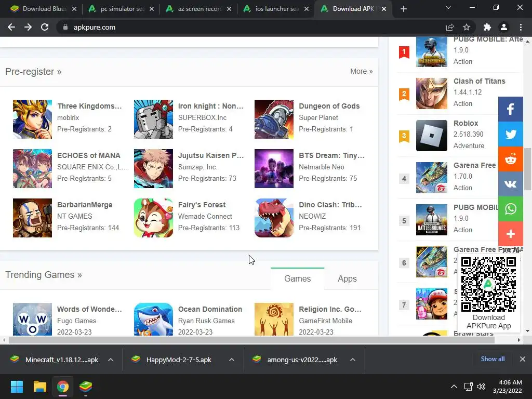Click the share page icon in address bar

[x=450, y=27]
